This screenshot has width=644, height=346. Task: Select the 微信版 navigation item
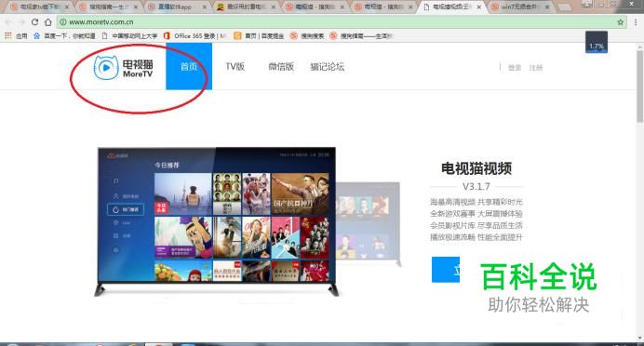(x=281, y=66)
